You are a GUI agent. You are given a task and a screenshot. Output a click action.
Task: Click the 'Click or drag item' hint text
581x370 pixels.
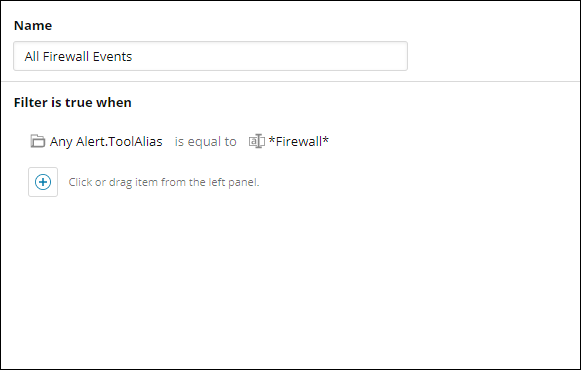[164, 182]
